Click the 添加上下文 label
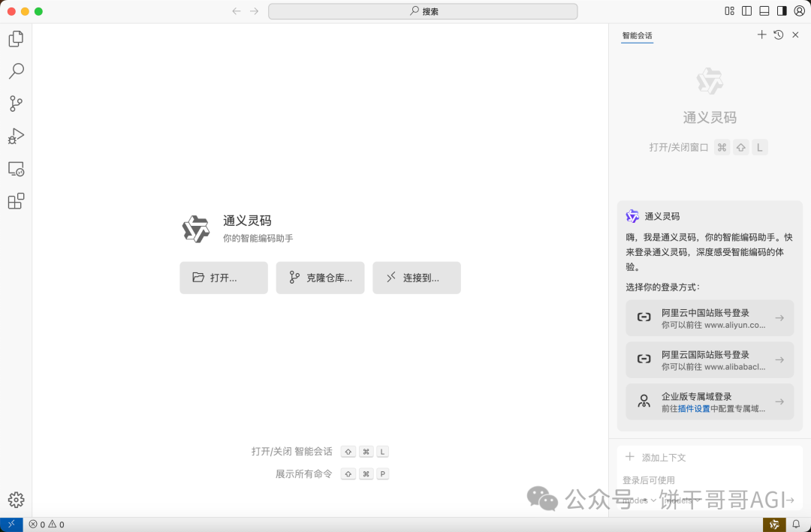The width and height of the screenshot is (811, 532). 664,458
